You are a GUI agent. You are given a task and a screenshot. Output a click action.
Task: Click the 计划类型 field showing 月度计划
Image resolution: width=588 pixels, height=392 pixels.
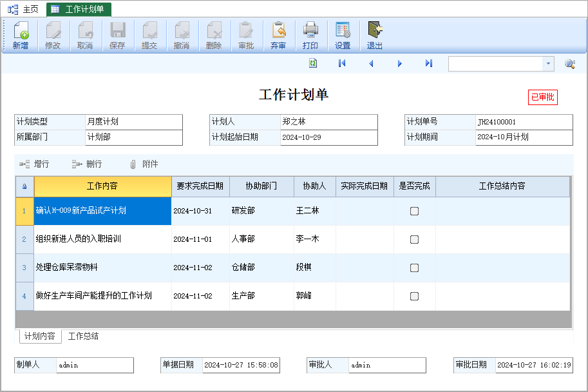[x=134, y=122]
